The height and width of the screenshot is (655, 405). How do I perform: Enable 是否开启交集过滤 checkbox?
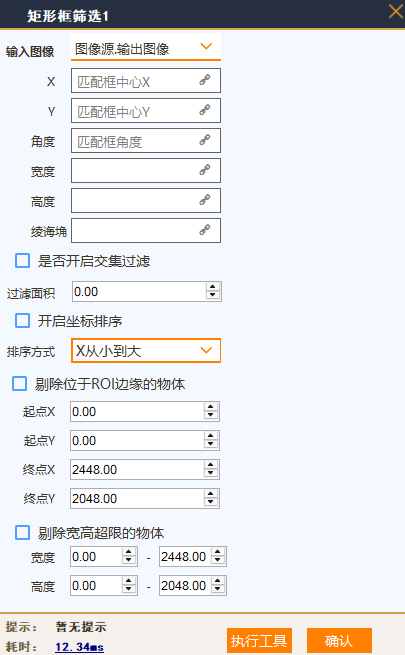tap(23, 261)
